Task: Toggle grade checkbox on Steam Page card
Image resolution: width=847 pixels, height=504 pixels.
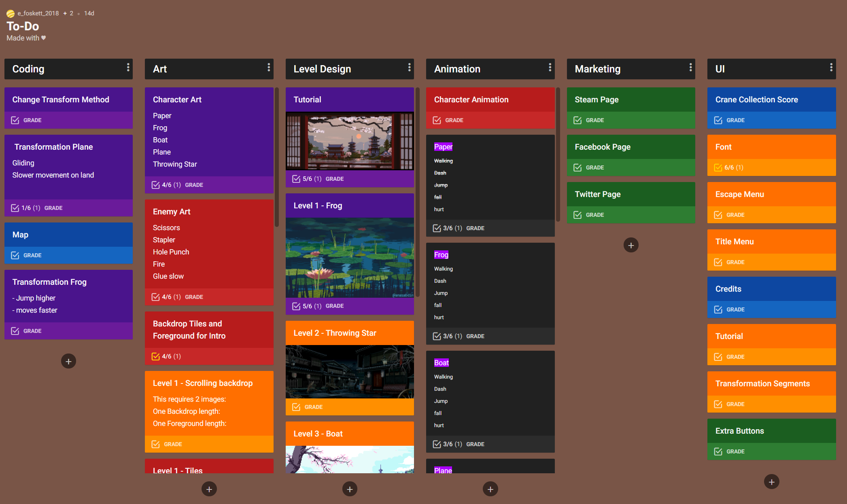Action: tap(577, 120)
